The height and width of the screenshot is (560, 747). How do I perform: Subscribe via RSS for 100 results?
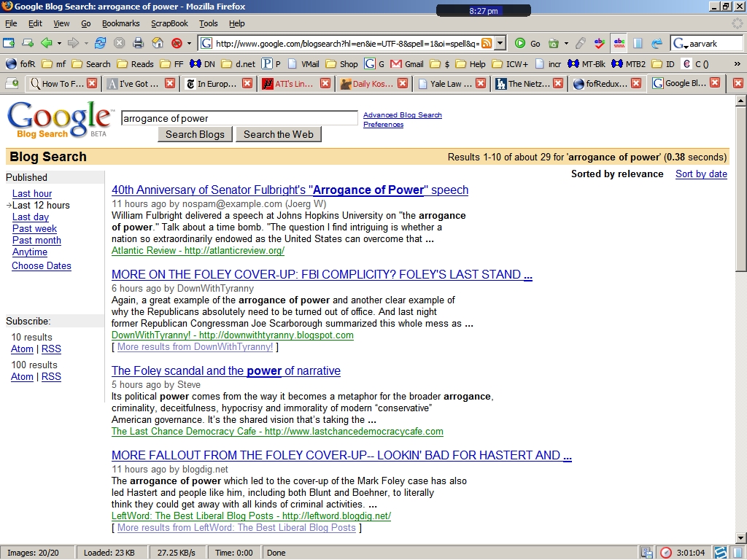[51, 376]
